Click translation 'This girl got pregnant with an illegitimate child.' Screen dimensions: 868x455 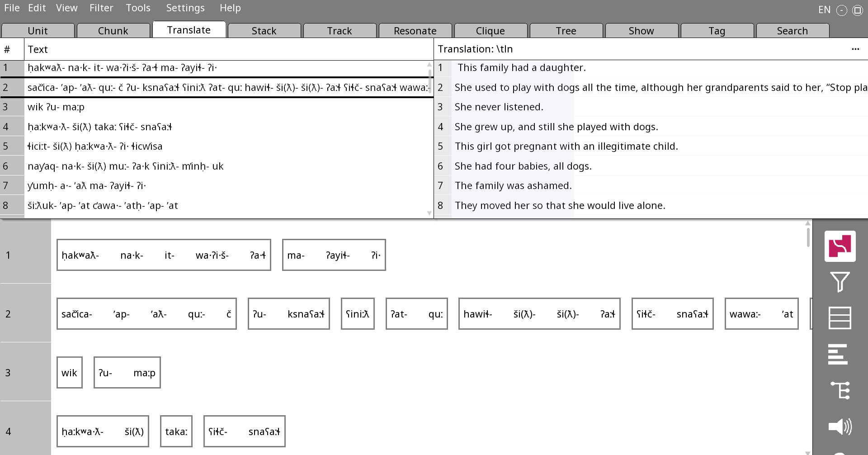[x=566, y=147]
